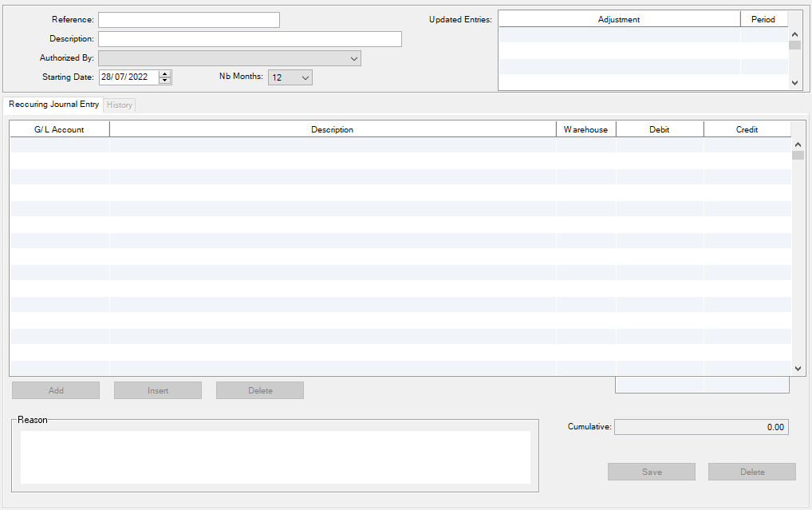This screenshot has height=510, width=812.
Task: Click the Save button
Action: [652, 472]
